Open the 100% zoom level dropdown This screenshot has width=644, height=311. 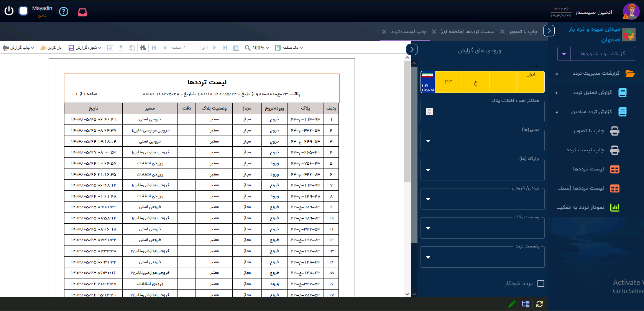[x=258, y=48]
